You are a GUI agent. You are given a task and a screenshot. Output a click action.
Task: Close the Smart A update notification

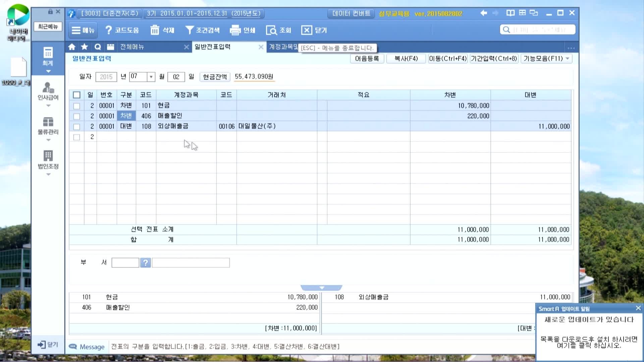(638, 308)
